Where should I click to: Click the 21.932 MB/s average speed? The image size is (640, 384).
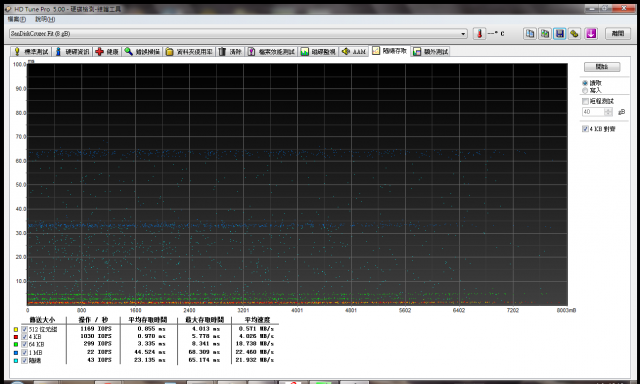255,360
